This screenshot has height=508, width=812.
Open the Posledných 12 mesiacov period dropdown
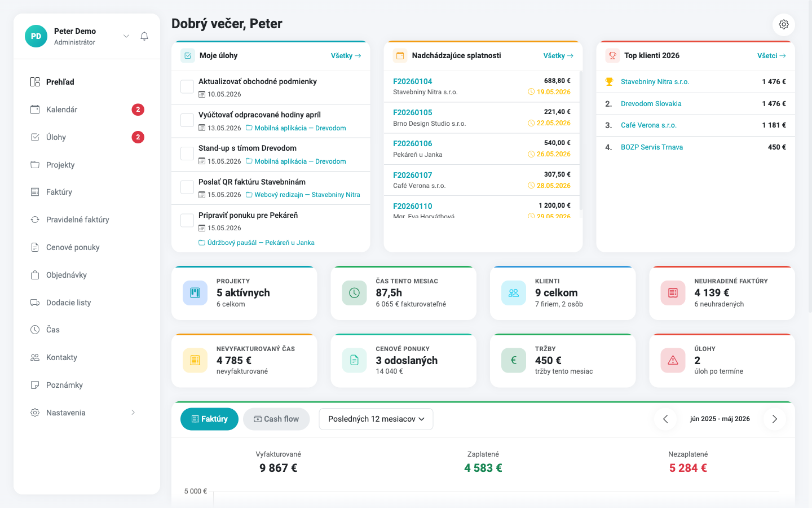tap(376, 419)
